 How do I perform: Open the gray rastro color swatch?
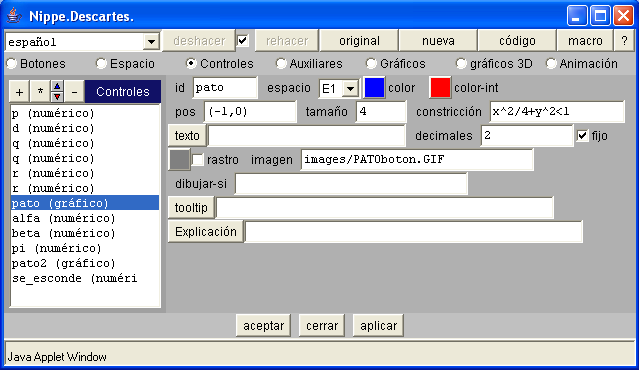coord(179,159)
